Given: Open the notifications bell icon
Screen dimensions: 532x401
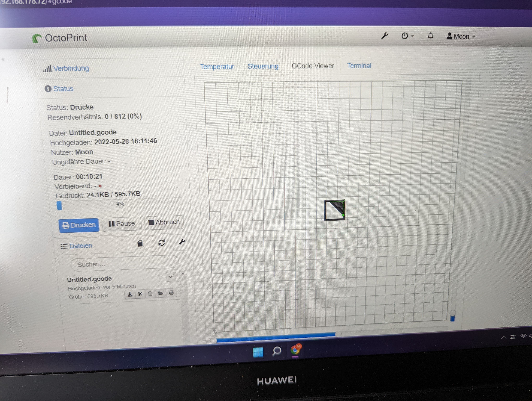Looking at the screenshot, I should click(430, 36).
